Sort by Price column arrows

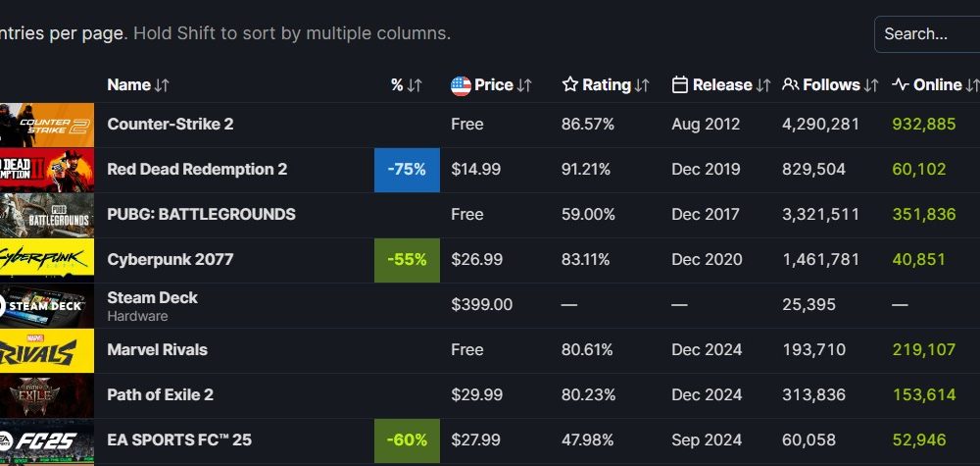coord(524,85)
